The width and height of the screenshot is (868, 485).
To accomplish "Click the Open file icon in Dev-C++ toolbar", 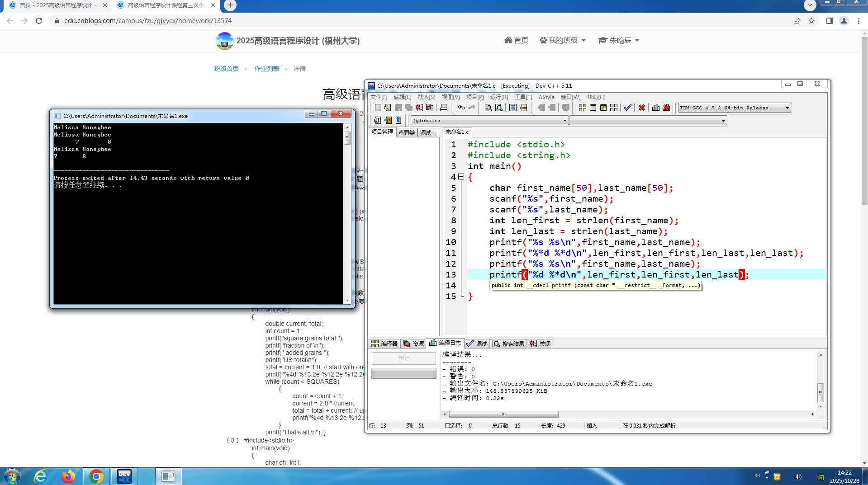I will [388, 108].
